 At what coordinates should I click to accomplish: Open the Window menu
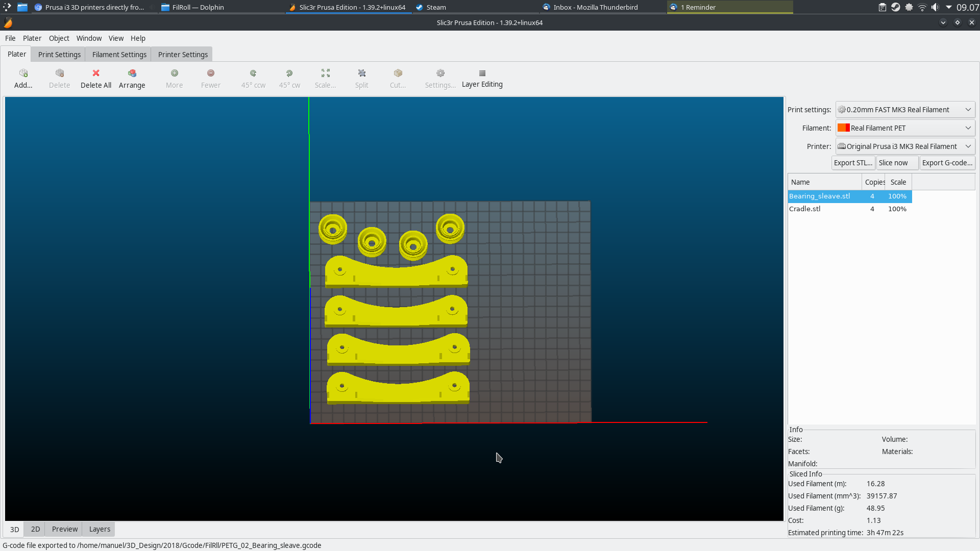89,38
